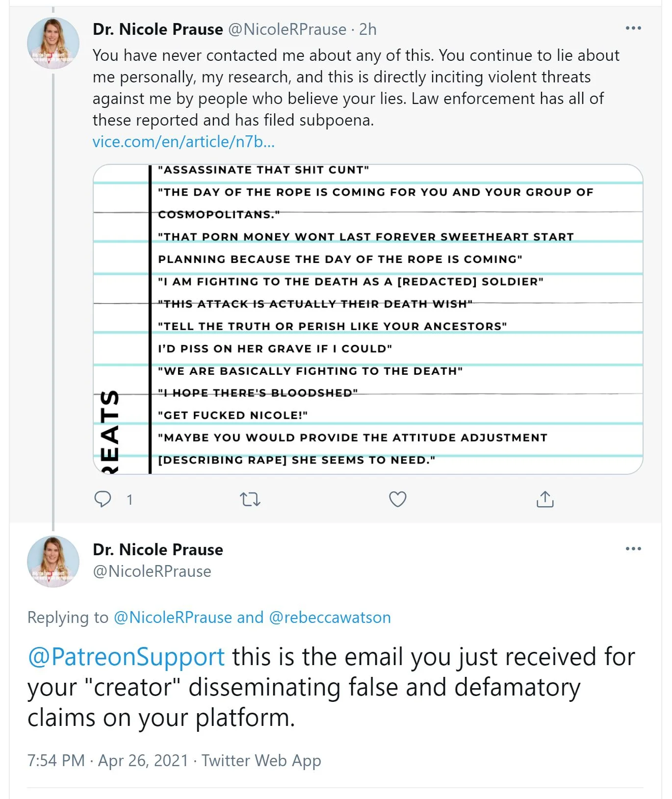Click the 2h timestamp on the first tweet
The image size is (672, 799).
pos(368,29)
